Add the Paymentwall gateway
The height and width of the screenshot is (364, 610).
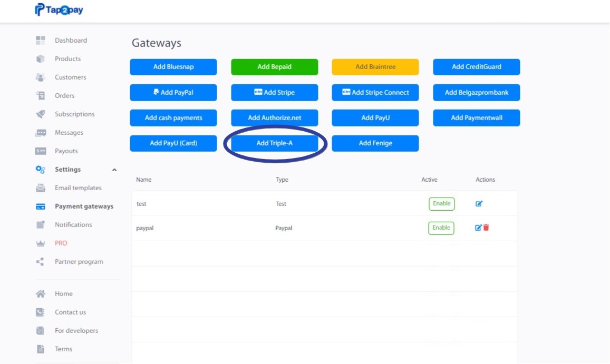click(x=477, y=118)
